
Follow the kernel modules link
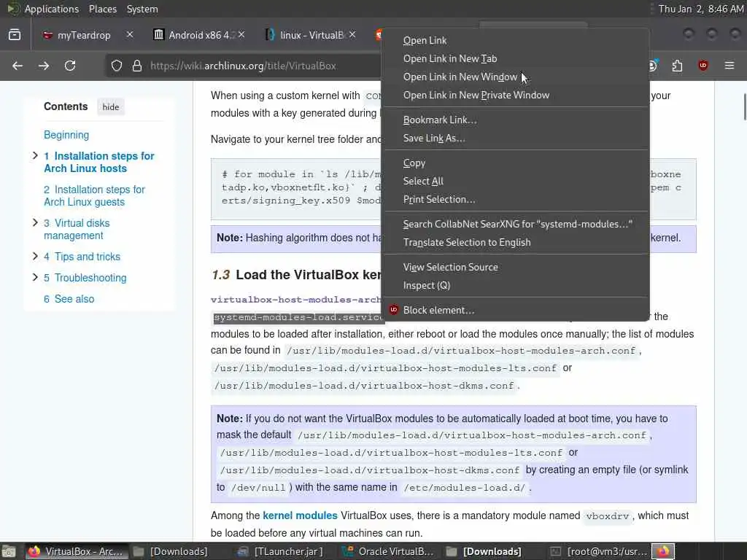[x=300, y=516]
